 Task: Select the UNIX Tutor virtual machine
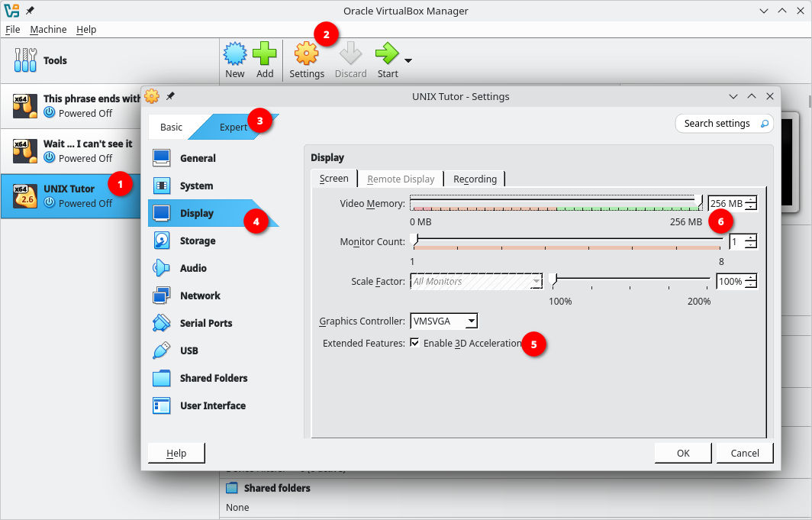(71, 195)
